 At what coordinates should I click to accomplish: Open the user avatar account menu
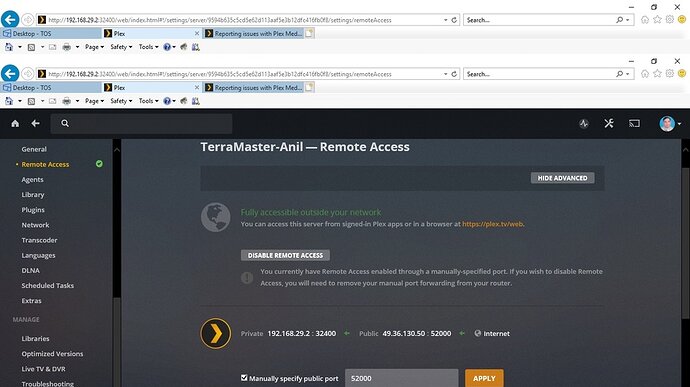(670, 124)
